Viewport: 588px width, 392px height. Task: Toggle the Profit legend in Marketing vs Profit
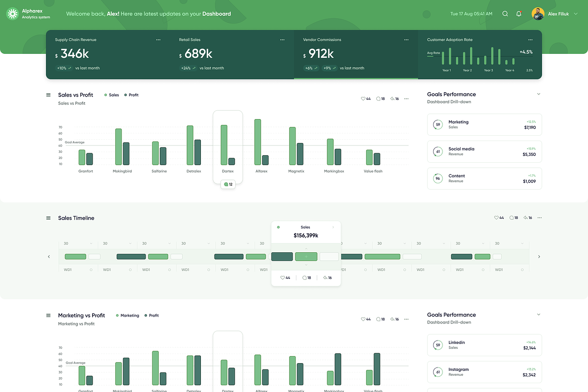coord(151,316)
